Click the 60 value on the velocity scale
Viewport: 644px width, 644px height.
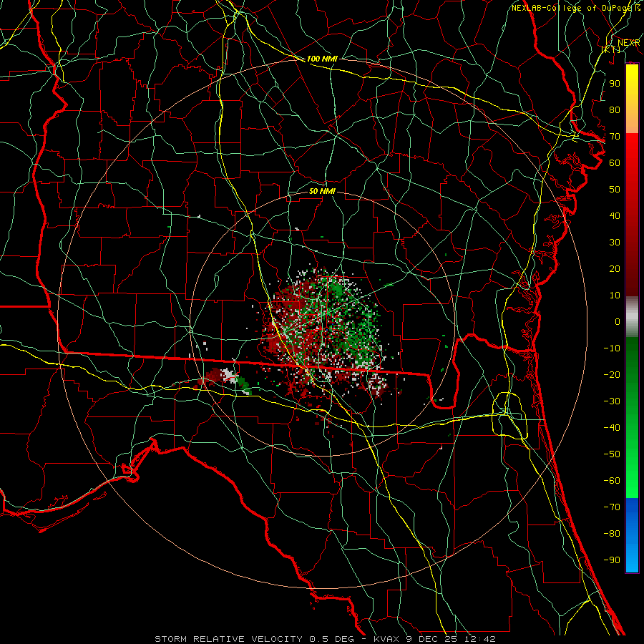[615, 162]
